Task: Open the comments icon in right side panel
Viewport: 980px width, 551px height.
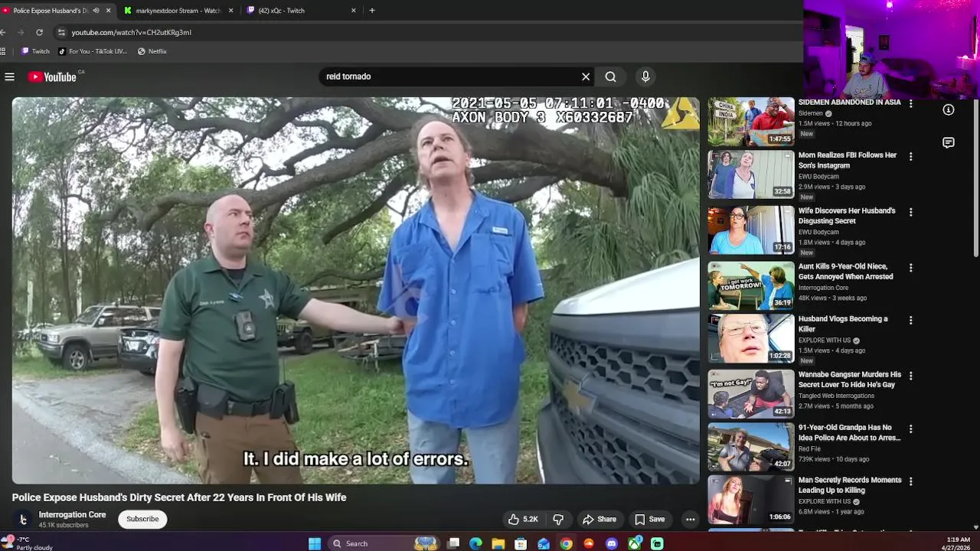Action: (x=948, y=143)
